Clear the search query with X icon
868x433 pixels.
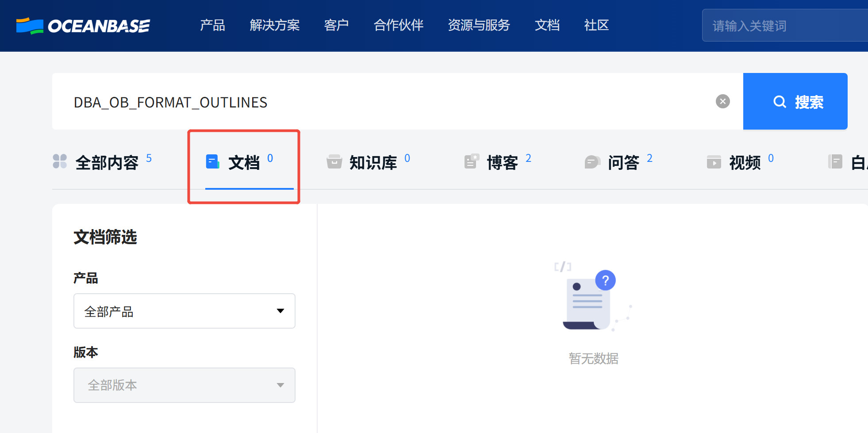722,102
